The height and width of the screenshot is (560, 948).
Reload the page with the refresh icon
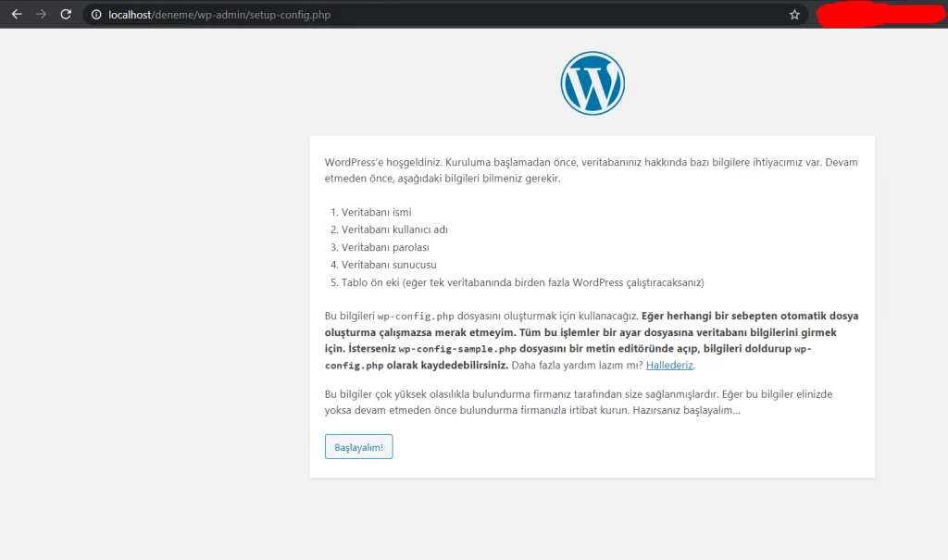(x=66, y=15)
